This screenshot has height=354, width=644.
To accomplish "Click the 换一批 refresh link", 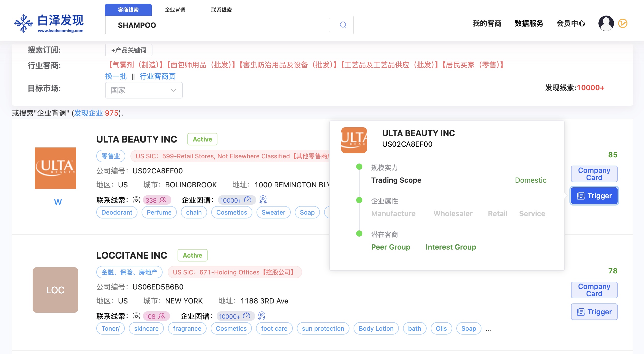I will click(x=116, y=76).
